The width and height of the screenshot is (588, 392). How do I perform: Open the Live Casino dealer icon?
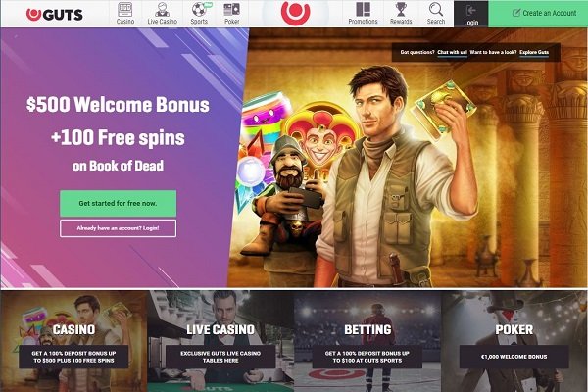163,9
